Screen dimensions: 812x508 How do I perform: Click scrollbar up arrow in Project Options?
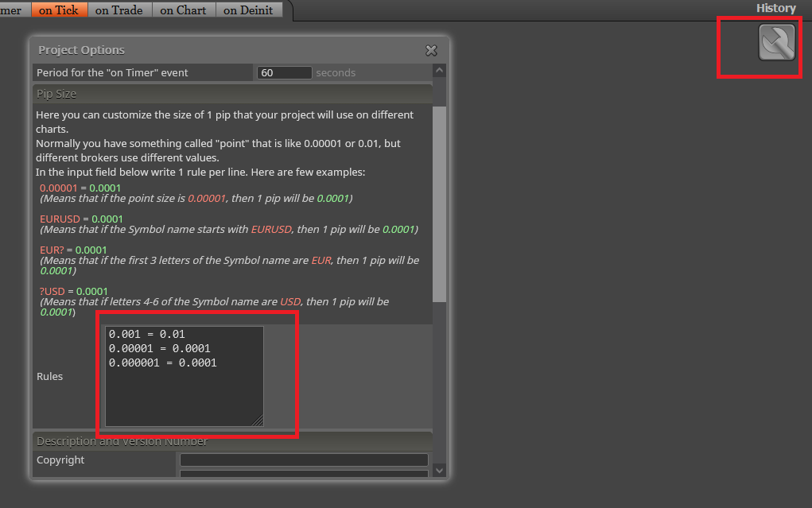(x=439, y=71)
